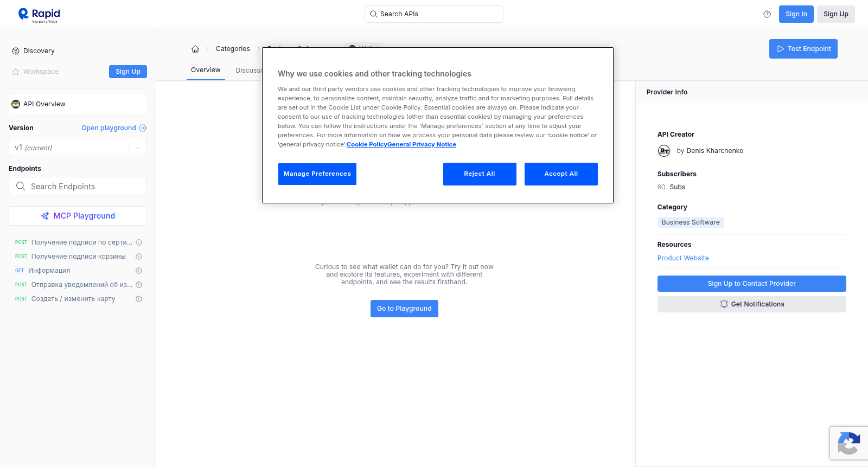Click Manage Preferences in cookie dialog

pos(317,174)
